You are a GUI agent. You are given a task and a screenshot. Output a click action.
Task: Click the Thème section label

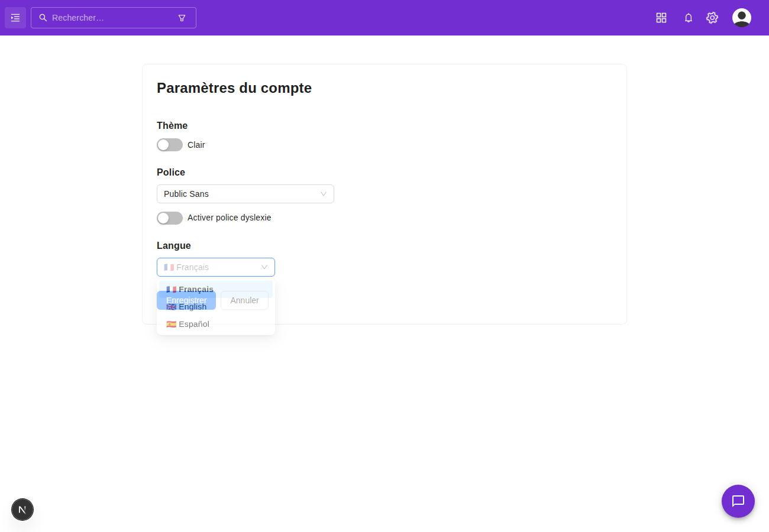click(172, 125)
